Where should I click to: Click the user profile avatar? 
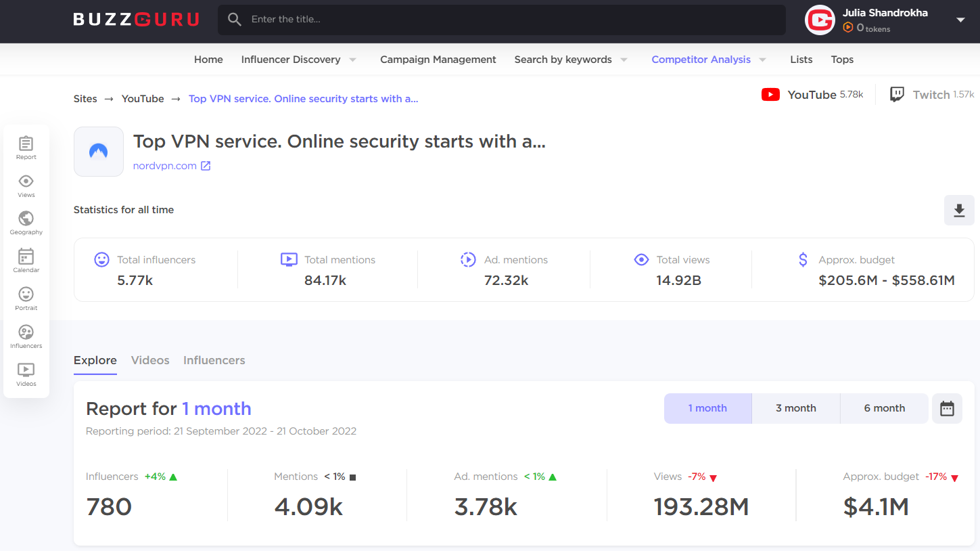click(820, 20)
